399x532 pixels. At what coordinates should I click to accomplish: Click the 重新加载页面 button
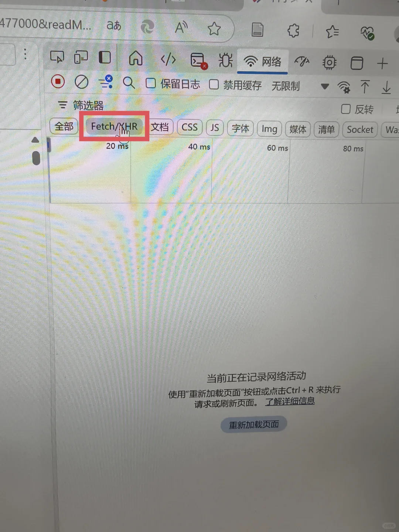click(254, 425)
